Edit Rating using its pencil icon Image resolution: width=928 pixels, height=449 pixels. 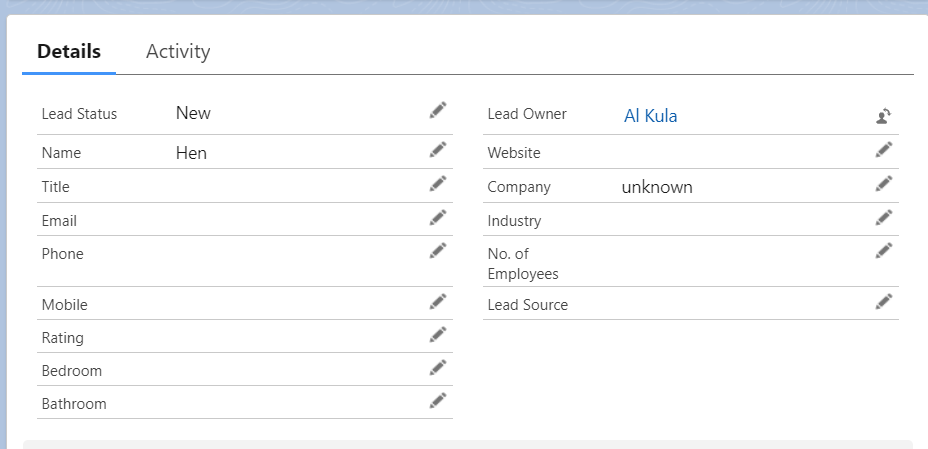(x=437, y=335)
